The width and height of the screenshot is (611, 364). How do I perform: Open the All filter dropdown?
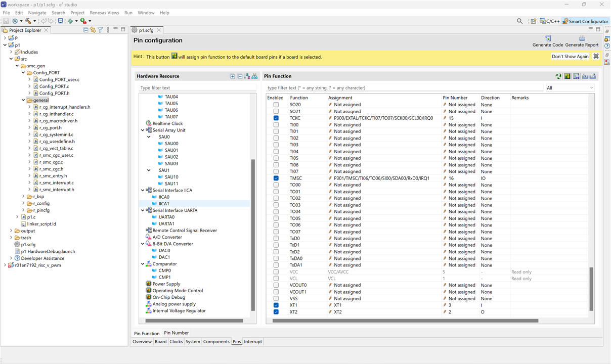click(x=570, y=88)
